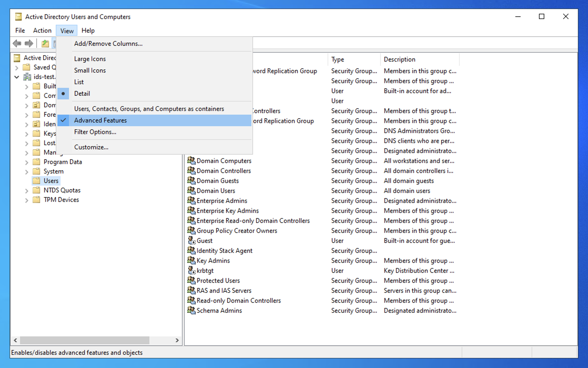Viewport: 588px width, 368px height.
Task: Sort by the Description column header
Action: [420, 59]
